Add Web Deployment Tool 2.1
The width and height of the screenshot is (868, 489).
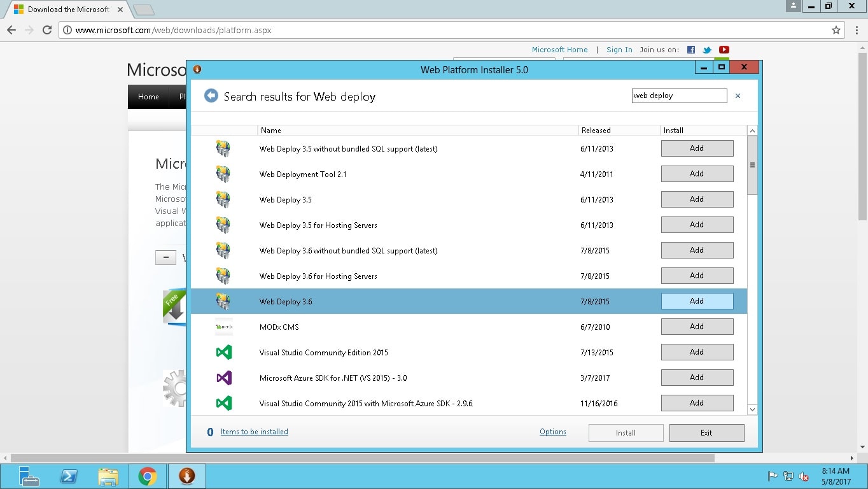click(697, 174)
